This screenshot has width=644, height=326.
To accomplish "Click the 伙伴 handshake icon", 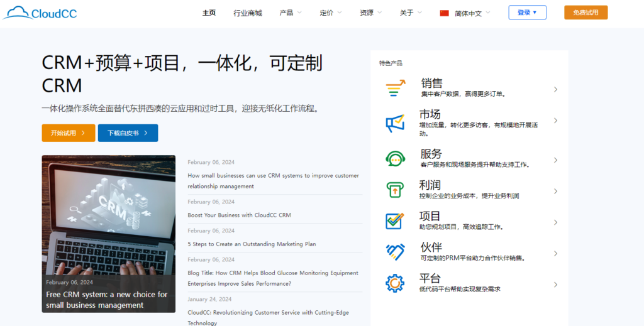I will (x=395, y=252).
